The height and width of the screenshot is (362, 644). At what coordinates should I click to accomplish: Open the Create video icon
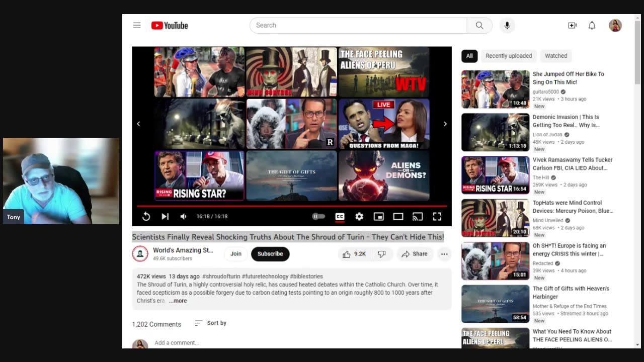point(572,25)
